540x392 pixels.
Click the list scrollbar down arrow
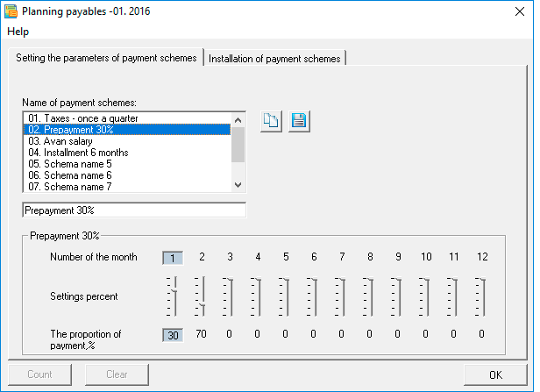[238, 185]
